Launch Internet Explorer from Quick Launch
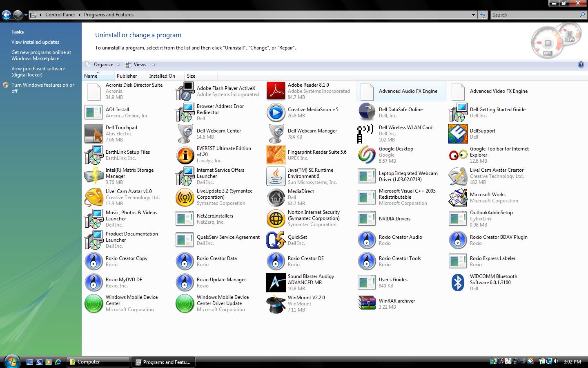The image size is (588, 368). pyautogui.click(x=58, y=362)
